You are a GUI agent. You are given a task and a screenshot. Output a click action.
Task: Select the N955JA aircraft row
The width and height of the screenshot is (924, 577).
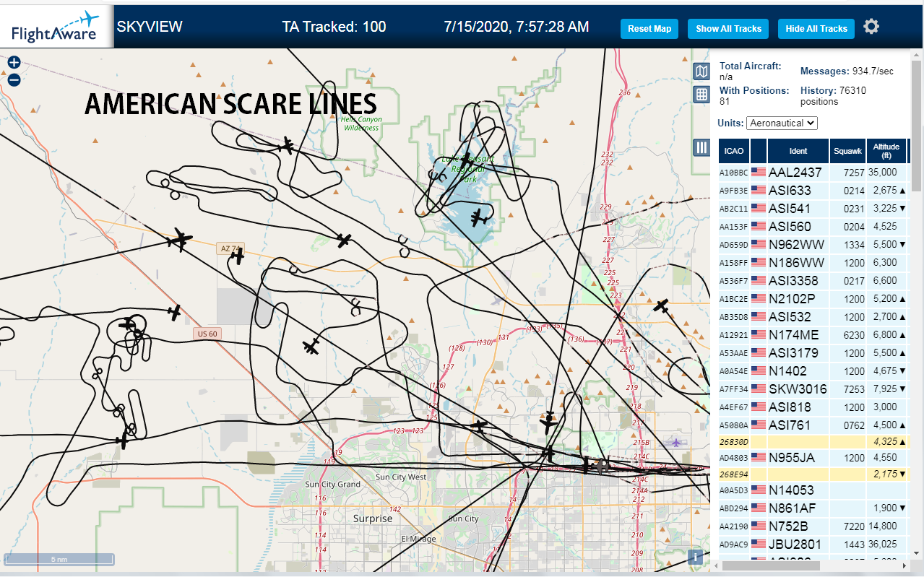click(813, 458)
